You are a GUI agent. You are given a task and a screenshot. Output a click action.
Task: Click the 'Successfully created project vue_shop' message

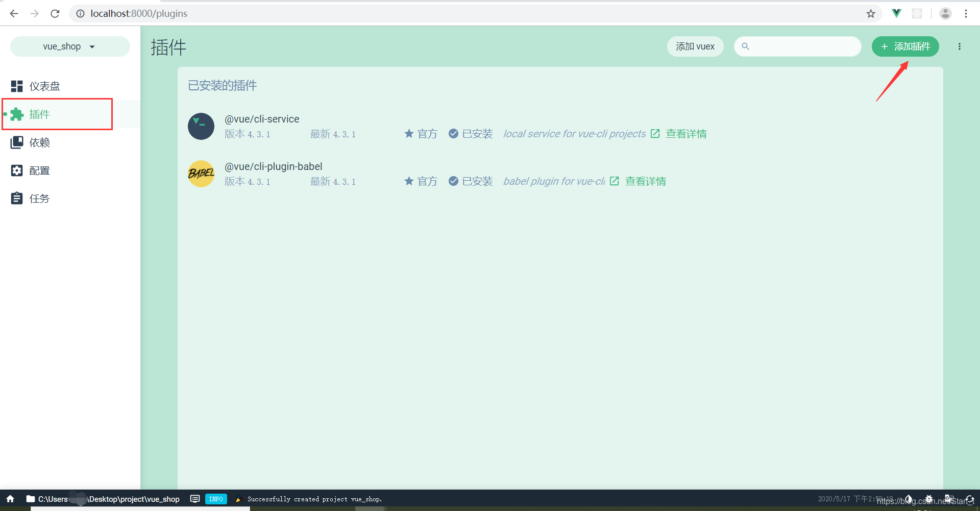(x=314, y=499)
